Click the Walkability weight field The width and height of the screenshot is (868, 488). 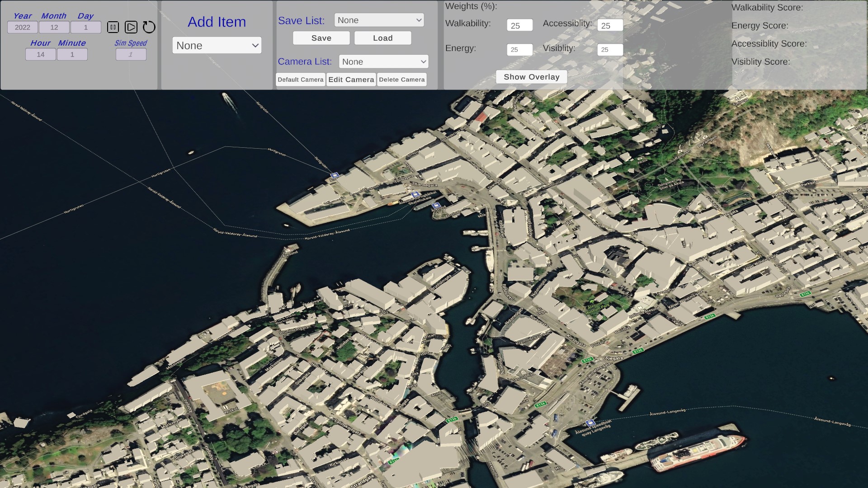(519, 25)
